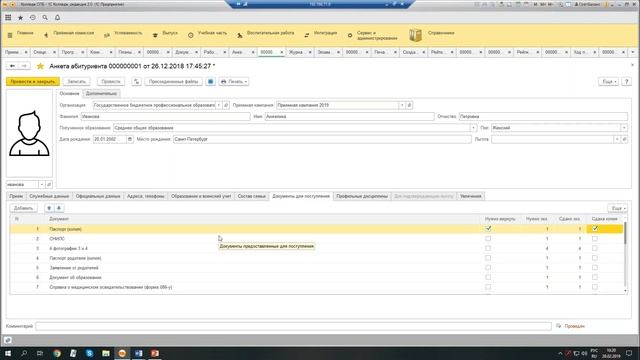
Task: Check Сдана копия for СНИЛС row
Action: (x=595, y=238)
